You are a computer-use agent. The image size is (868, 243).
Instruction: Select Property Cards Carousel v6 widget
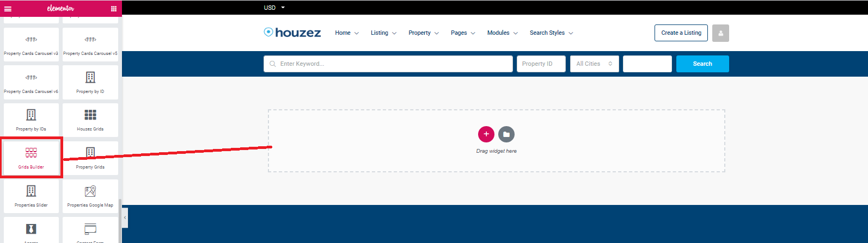31,82
